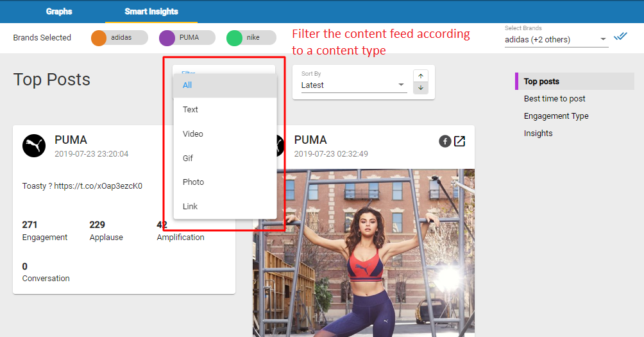Click the timestamp 2019-07-23 02:32:49
Viewport: 644px width, 337px height.
pos(331,153)
